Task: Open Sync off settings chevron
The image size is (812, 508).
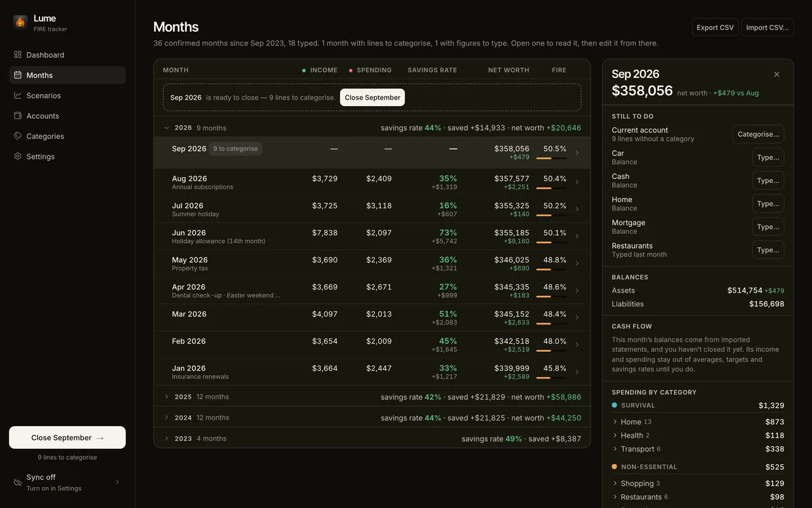Action: click(117, 482)
